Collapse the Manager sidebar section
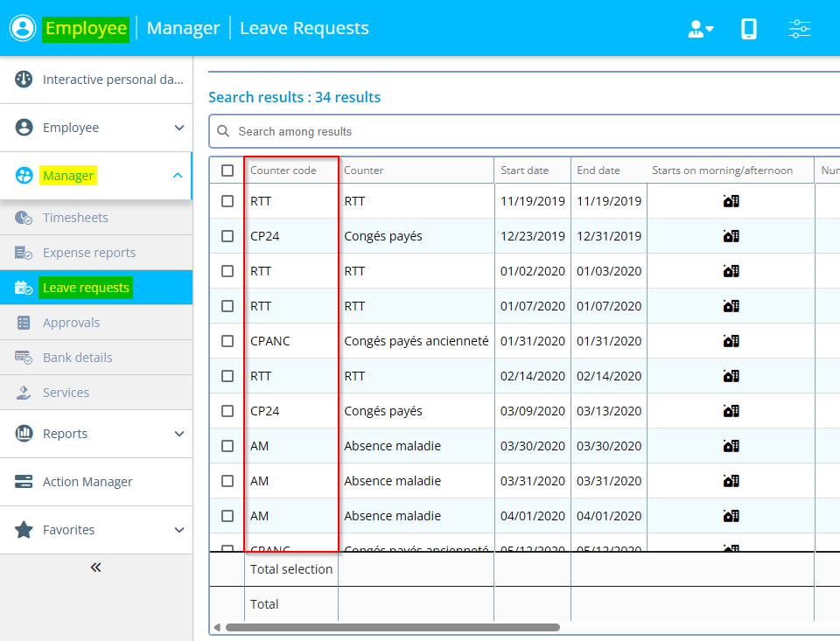 coord(178,176)
